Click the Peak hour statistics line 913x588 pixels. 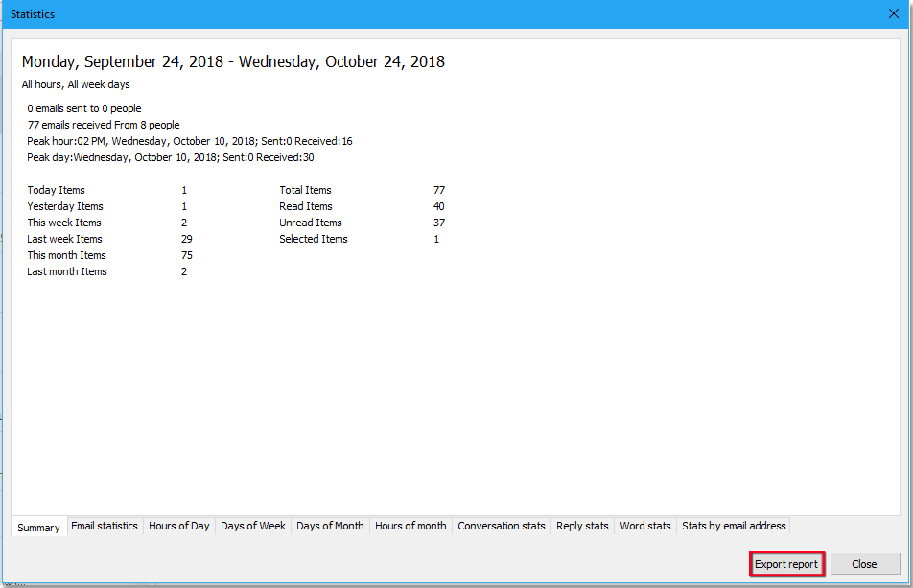click(x=188, y=140)
